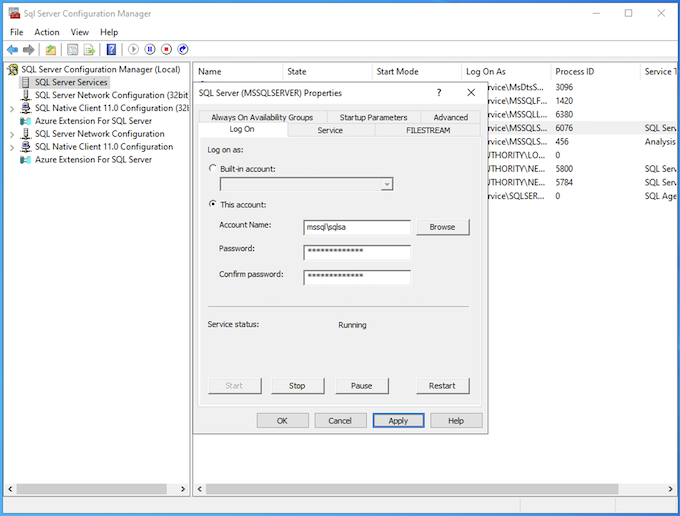The image size is (680, 516).
Task: Click the Password input field
Action: [x=357, y=252]
